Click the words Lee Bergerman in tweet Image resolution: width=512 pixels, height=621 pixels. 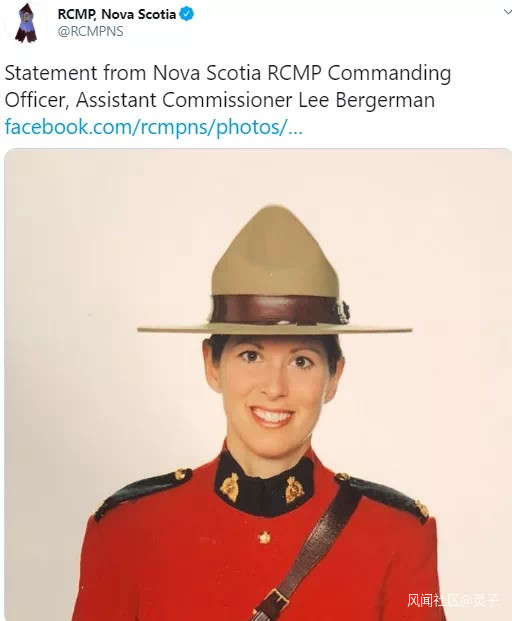pyautogui.click(x=366, y=99)
